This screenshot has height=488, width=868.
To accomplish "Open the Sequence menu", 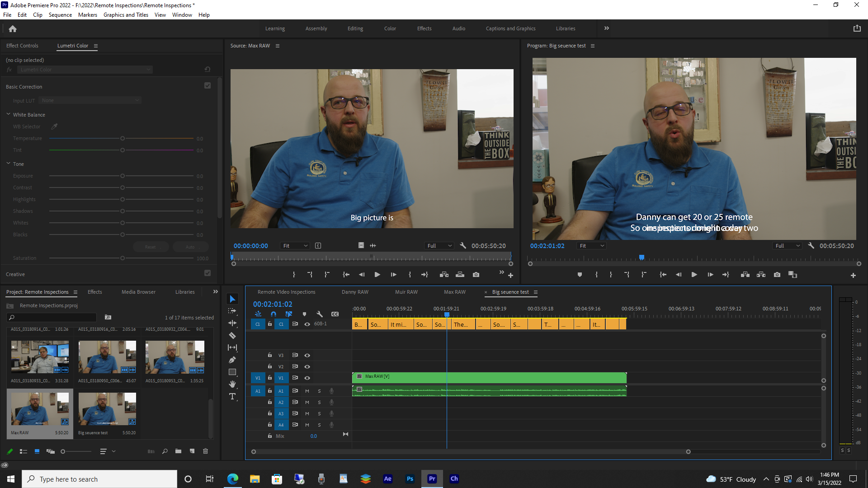I will click(x=60, y=14).
